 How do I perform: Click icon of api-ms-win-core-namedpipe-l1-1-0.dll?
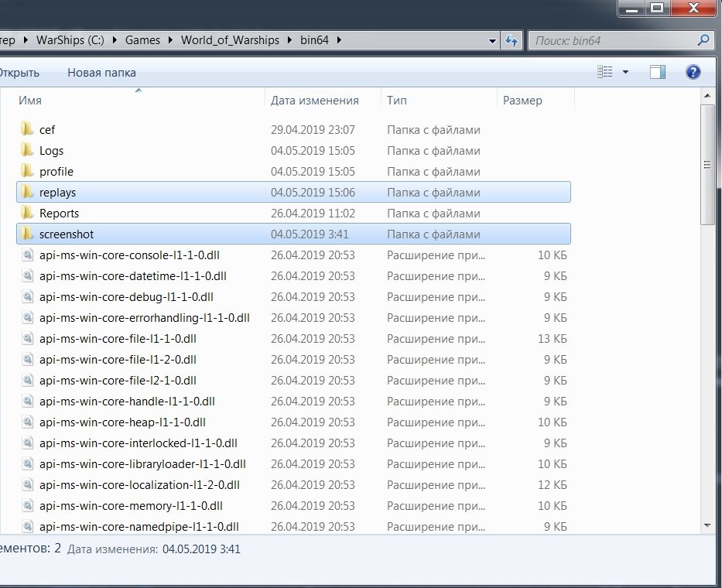tap(28, 526)
